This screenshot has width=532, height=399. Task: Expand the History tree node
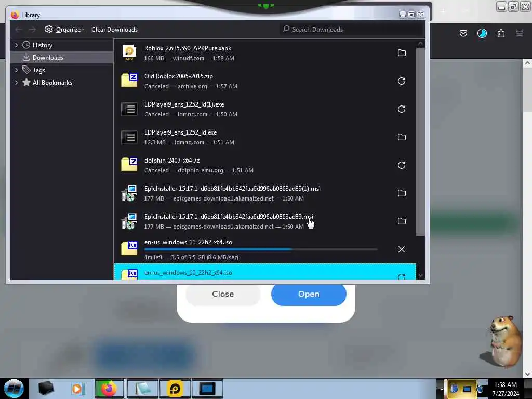(x=16, y=45)
